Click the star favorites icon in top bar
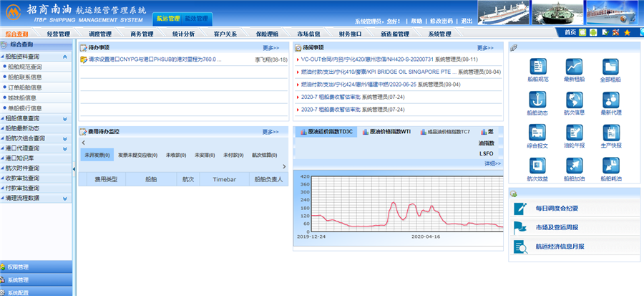644x296 pixels. 627,33
